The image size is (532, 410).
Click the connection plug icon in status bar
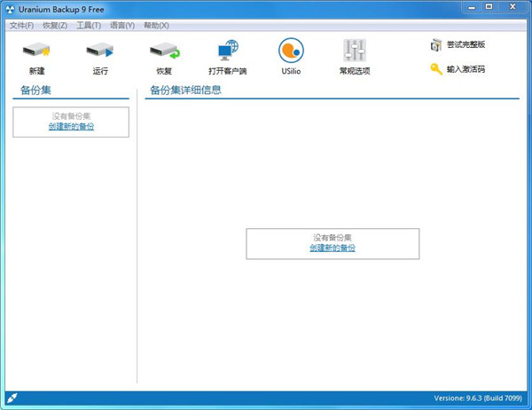pos(12,398)
